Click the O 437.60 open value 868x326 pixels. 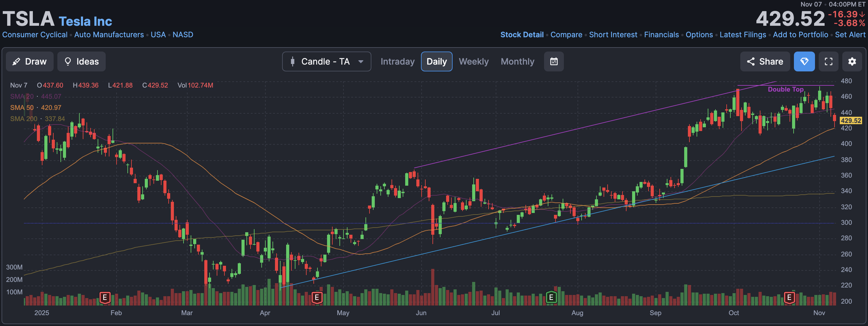[x=50, y=85]
